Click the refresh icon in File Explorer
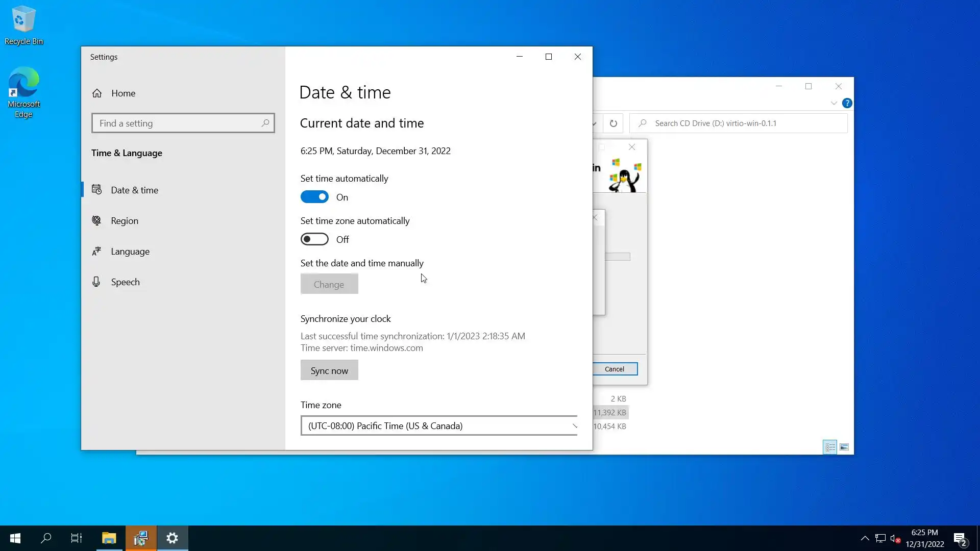This screenshot has height=551, width=980. coord(613,123)
